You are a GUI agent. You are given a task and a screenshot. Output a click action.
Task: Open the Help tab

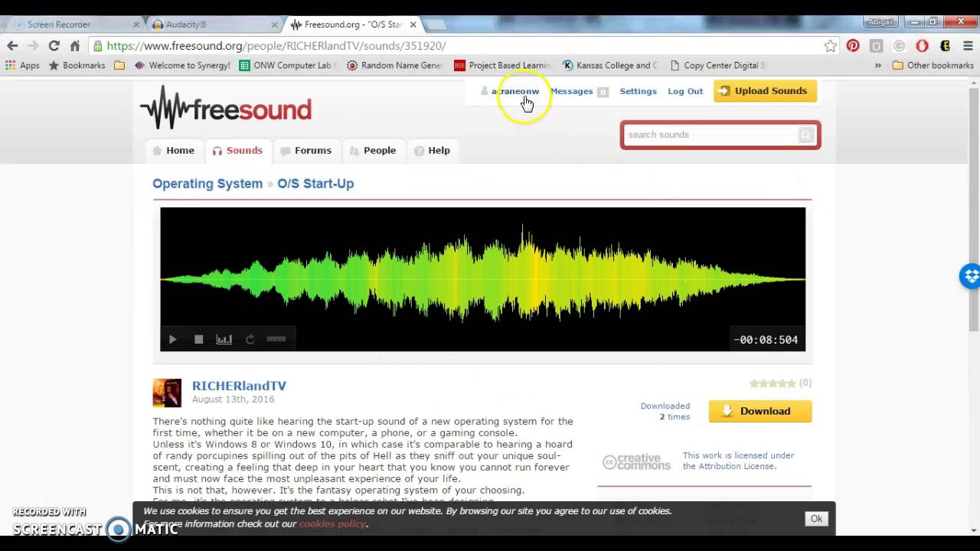point(432,151)
